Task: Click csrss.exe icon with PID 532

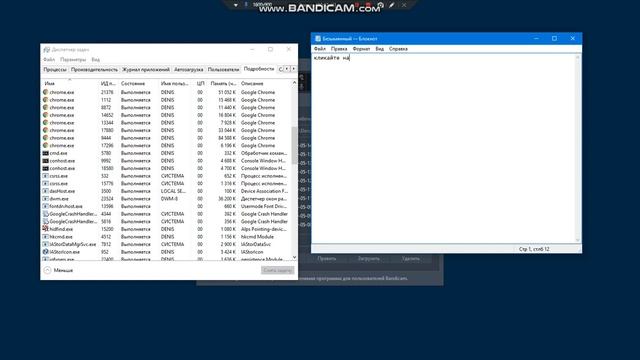Action: click(46, 176)
